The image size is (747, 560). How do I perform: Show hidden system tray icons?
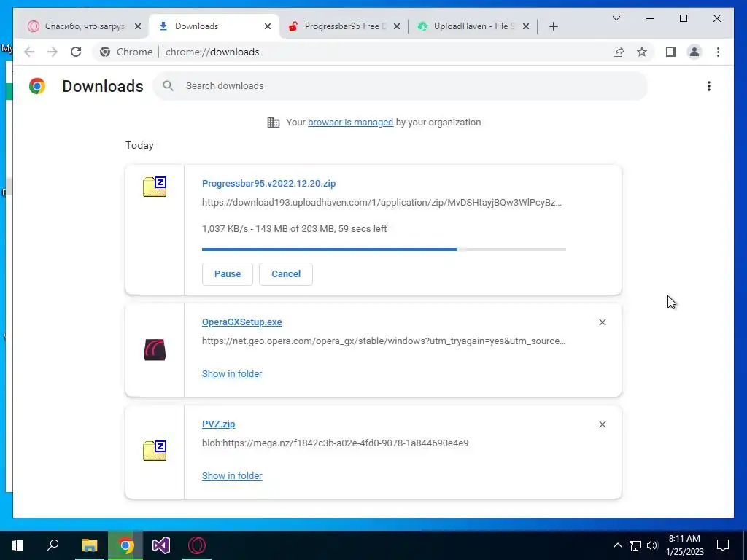pos(617,545)
